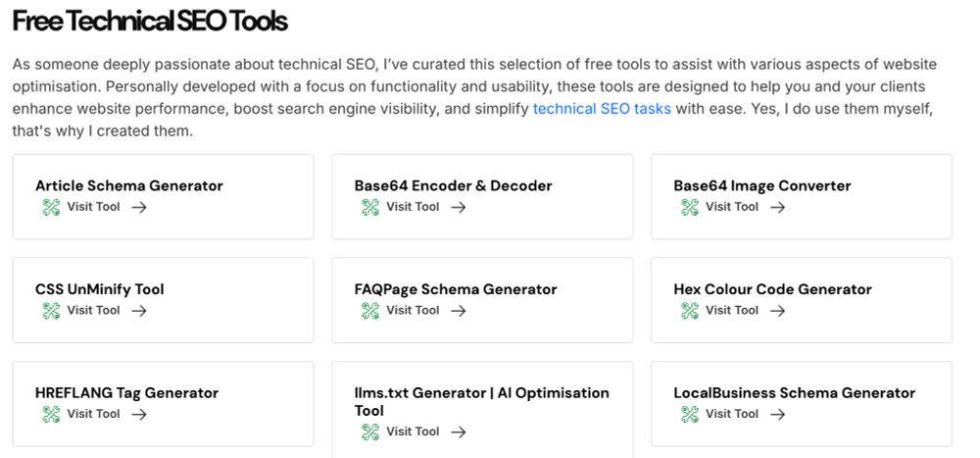Image resolution: width=980 pixels, height=458 pixels.
Task: Click the arrow next to Article Schema Visit Tool
Action: [x=139, y=207]
